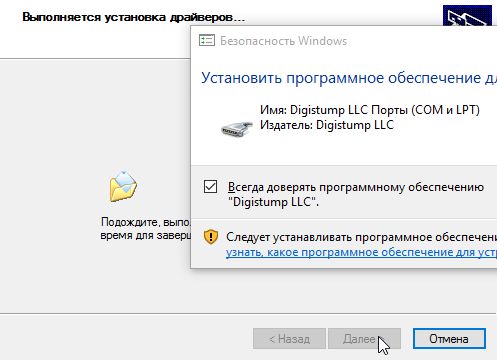The height and width of the screenshot is (360, 497).
Task: Click the 'Следует устанавливать программное обеспечение' warning text
Action: (361, 237)
